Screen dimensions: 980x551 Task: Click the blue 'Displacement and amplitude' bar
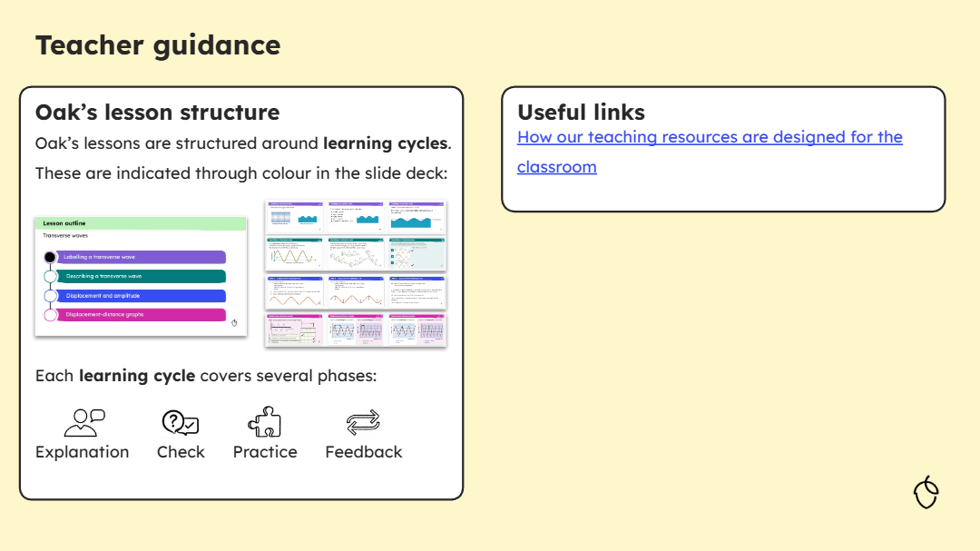(141, 296)
